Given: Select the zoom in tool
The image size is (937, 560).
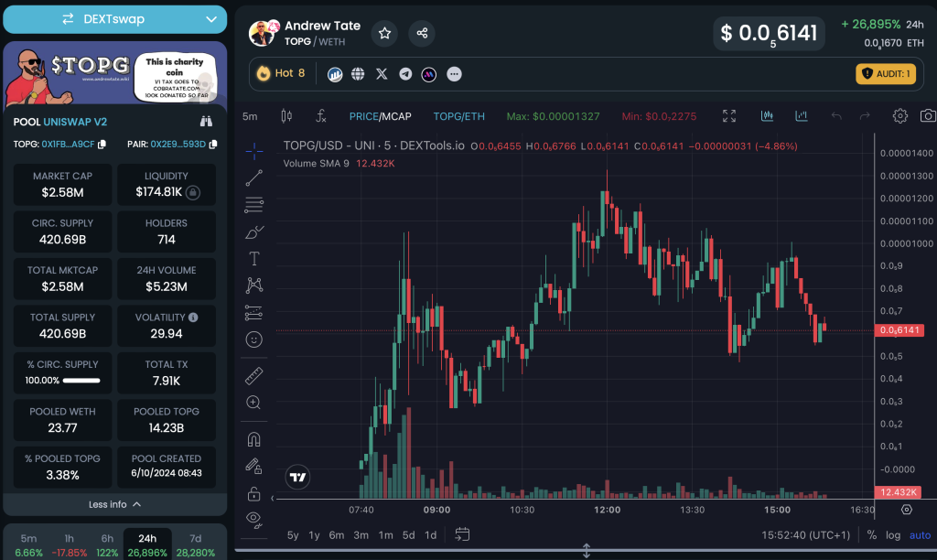Looking at the screenshot, I should point(254,403).
